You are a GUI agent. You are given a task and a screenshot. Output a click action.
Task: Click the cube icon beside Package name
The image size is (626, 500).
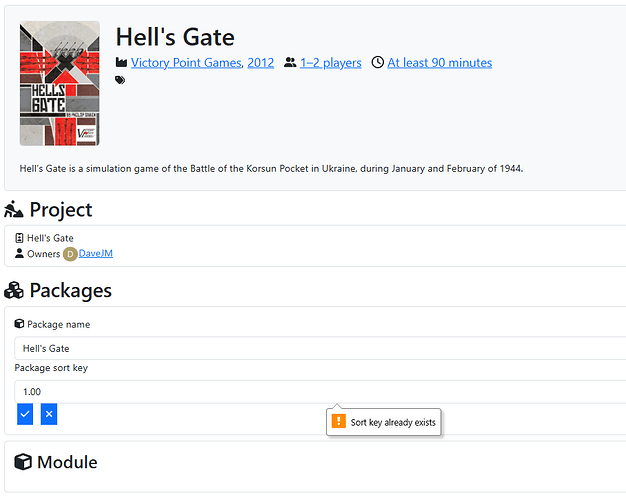click(20, 324)
